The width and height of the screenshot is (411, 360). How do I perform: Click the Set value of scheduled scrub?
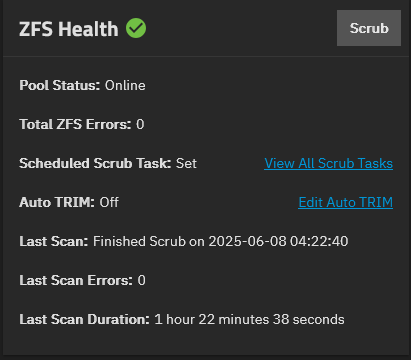tap(186, 163)
